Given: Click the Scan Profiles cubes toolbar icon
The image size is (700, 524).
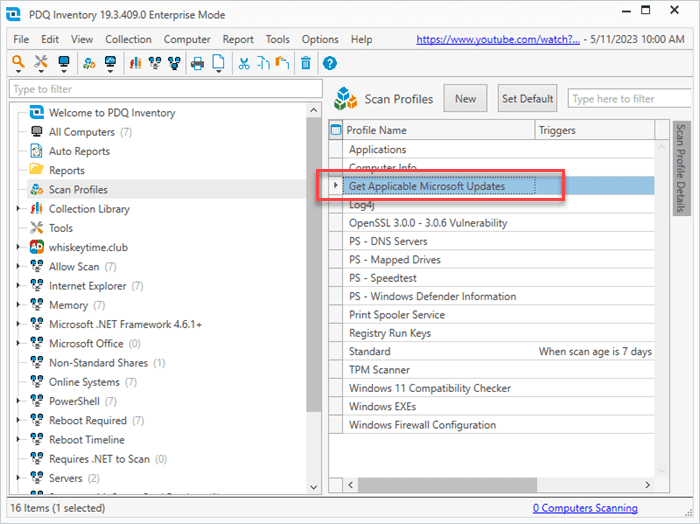Looking at the screenshot, I should [x=89, y=63].
